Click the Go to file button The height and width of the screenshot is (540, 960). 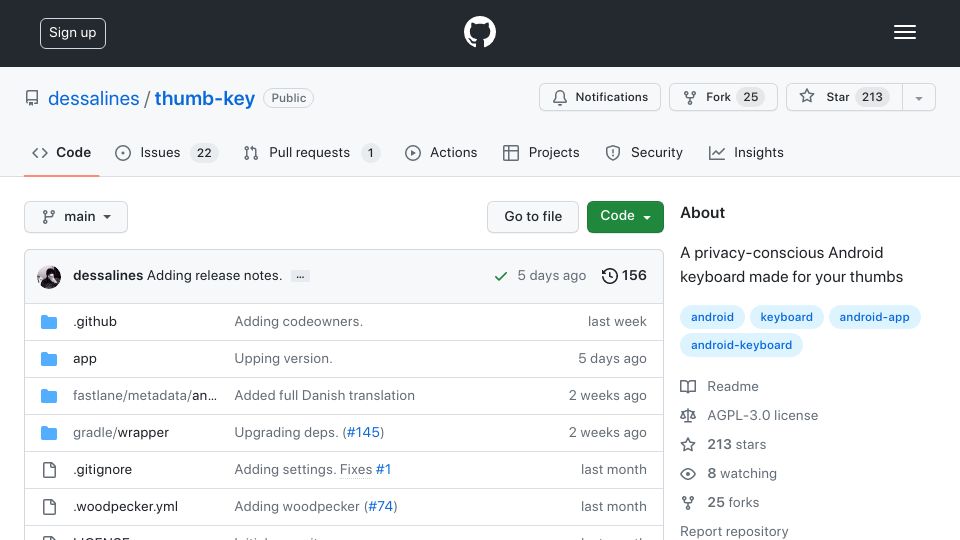[x=533, y=217]
